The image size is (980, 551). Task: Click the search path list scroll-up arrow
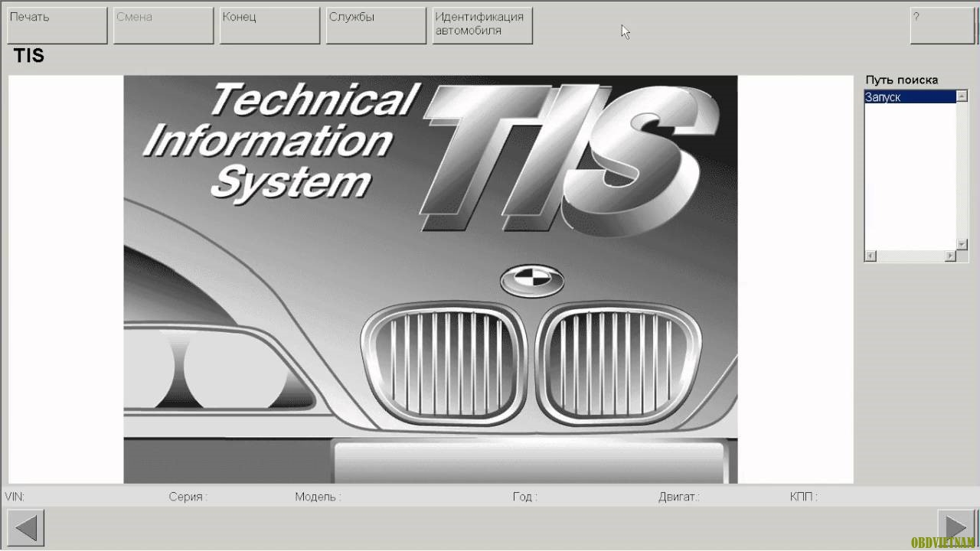pyautogui.click(x=962, y=96)
